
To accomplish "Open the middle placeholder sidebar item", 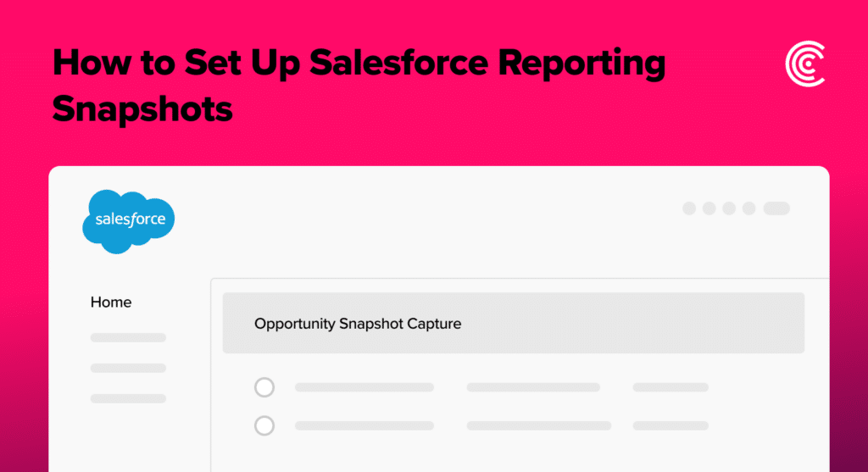I will tap(129, 368).
